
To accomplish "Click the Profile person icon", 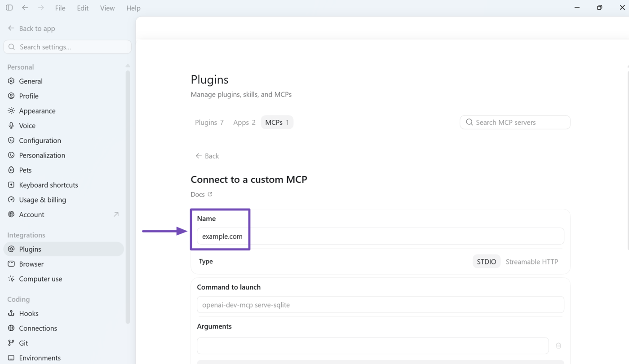I will point(11,96).
